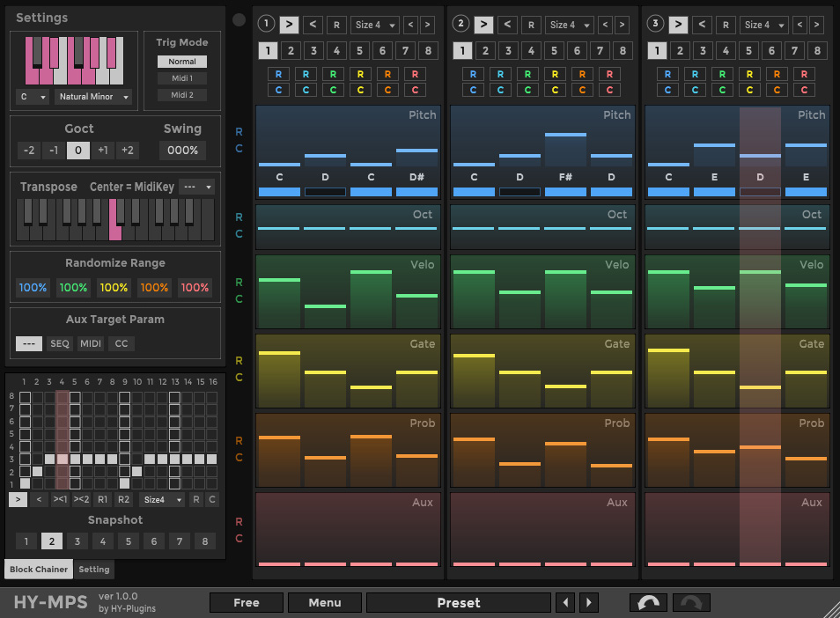Viewport: 840px width, 618px height.
Task: Click Pitch row R button beside lanes
Action: (x=239, y=132)
